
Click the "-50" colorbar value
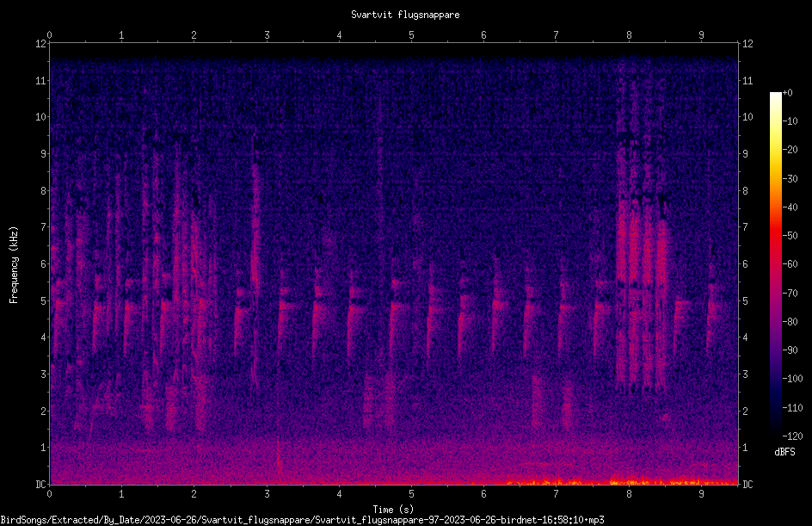click(790, 236)
